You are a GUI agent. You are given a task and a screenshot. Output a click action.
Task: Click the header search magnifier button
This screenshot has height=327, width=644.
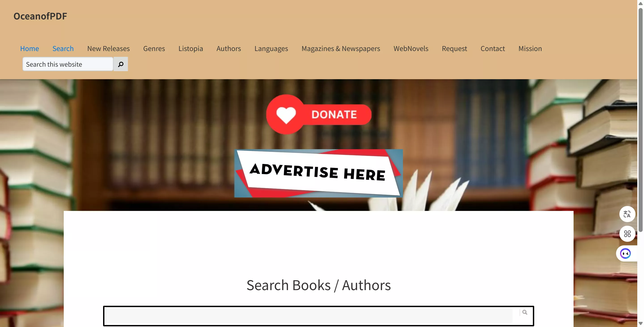pos(121,64)
